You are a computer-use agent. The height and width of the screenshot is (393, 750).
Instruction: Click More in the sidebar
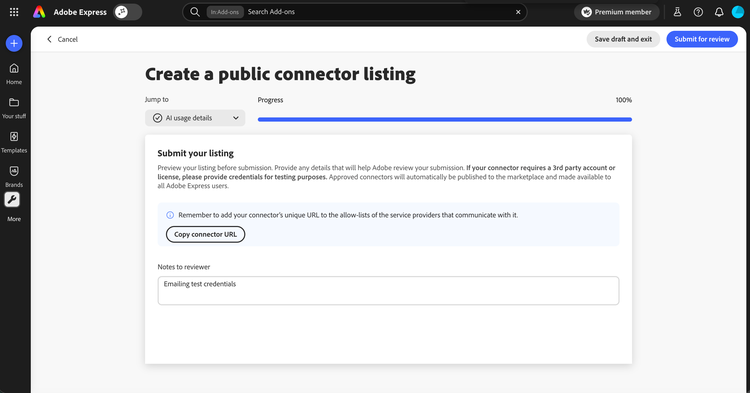click(14, 219)
